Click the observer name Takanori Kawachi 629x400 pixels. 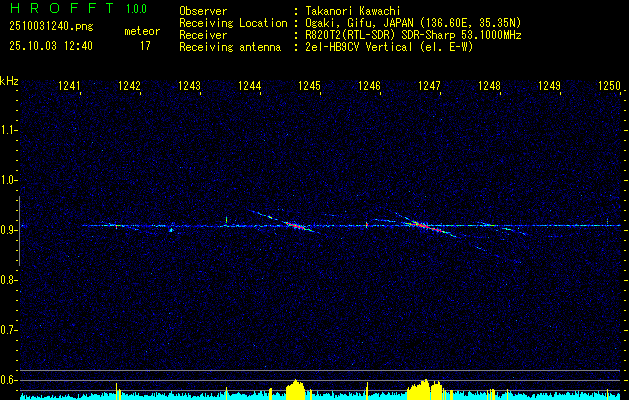353,11
